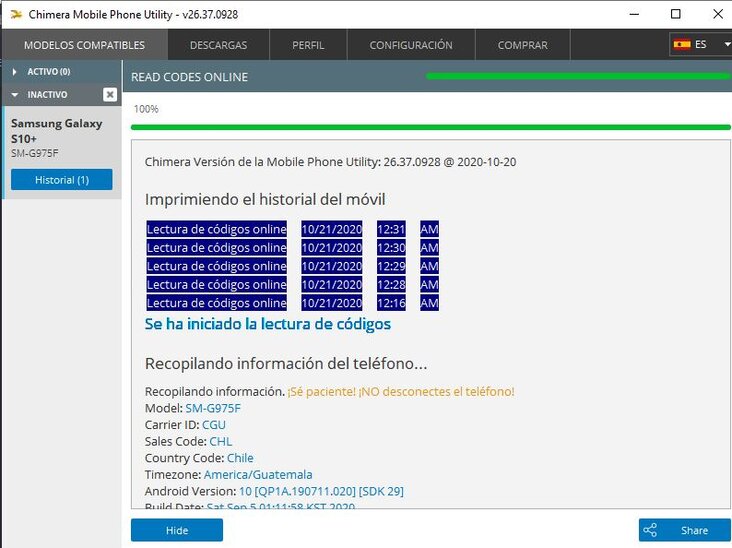The width and height of the screenshot is (732, 548).
Task: Click the 100% percentage label
Action: point(146,109)
